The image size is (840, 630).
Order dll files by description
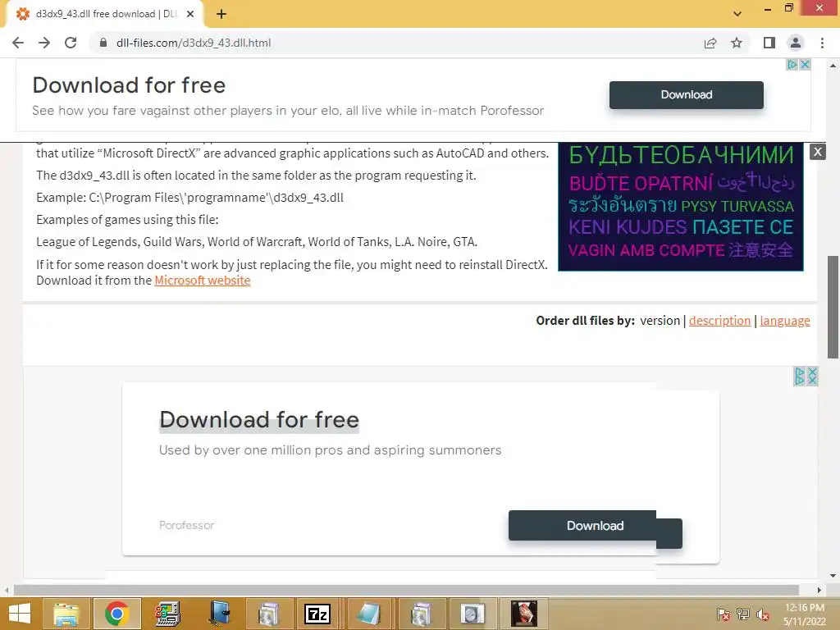pos(719,321)
